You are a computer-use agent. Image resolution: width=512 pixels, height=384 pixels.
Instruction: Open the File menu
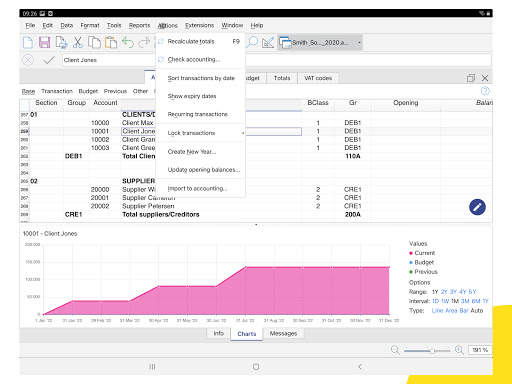(30, 25)
